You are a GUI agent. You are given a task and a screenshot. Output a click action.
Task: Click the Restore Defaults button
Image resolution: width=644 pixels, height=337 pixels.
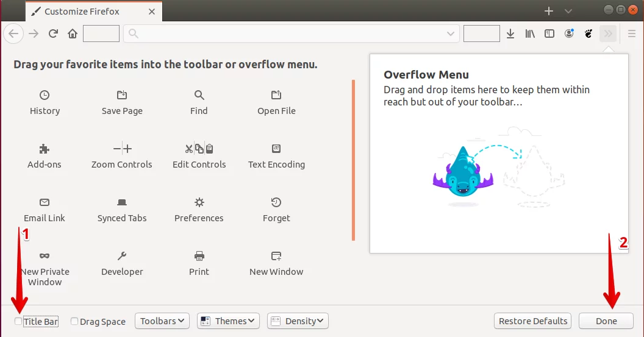coord(533,321)
